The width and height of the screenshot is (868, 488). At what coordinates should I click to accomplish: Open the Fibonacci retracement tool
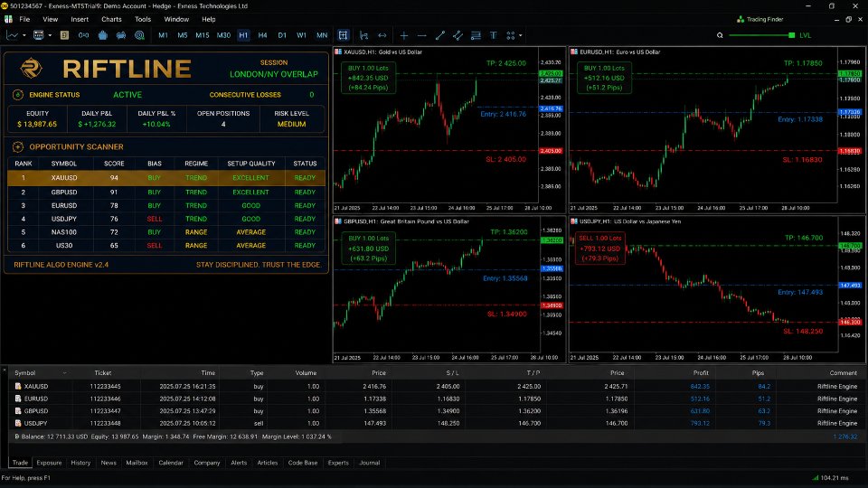pyautogui.click(x=476, y=35)
